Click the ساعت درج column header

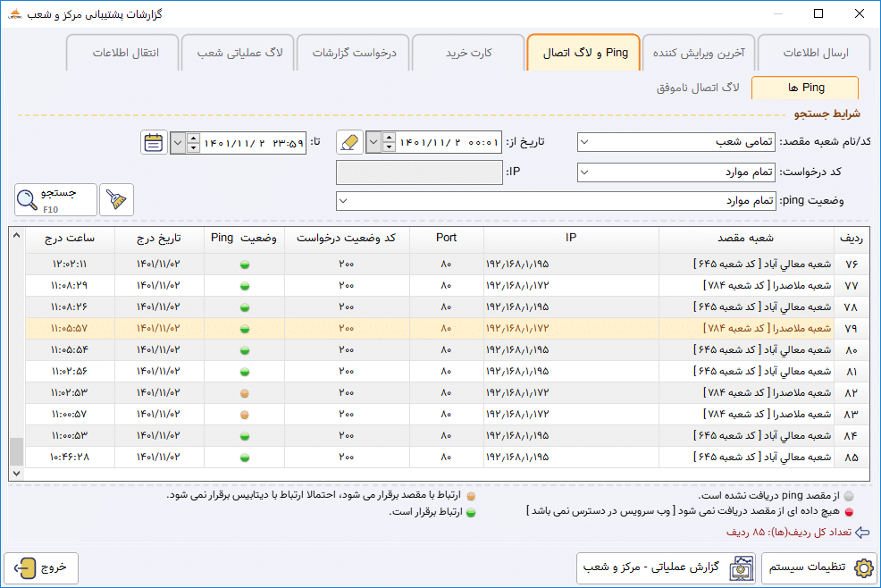pos(70,239)
